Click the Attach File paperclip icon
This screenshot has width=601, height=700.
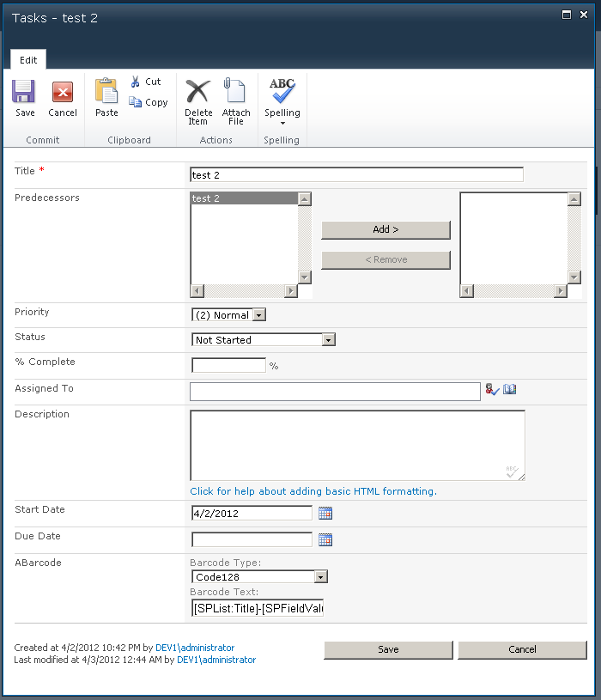point(236,92)
